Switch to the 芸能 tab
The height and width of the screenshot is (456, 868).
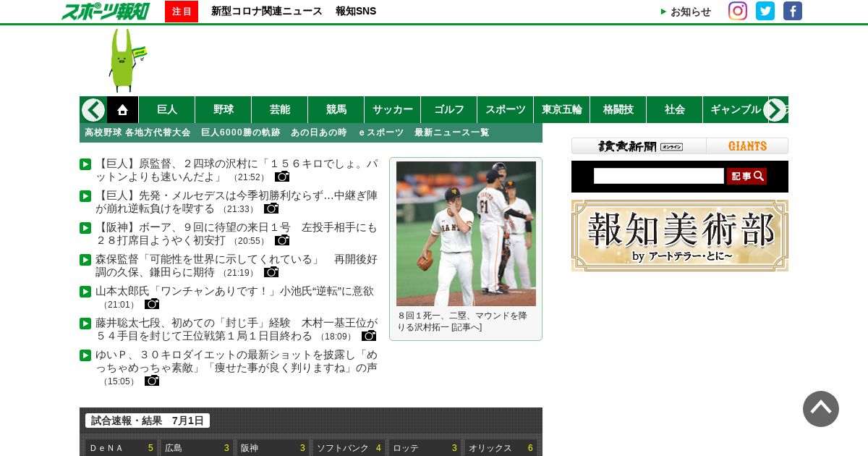point(280,109)
